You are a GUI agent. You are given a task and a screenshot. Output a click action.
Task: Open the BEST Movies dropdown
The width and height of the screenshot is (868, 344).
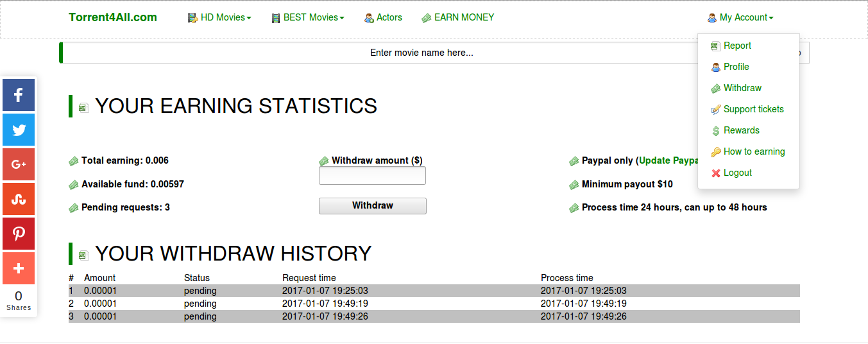coord(308,18)
